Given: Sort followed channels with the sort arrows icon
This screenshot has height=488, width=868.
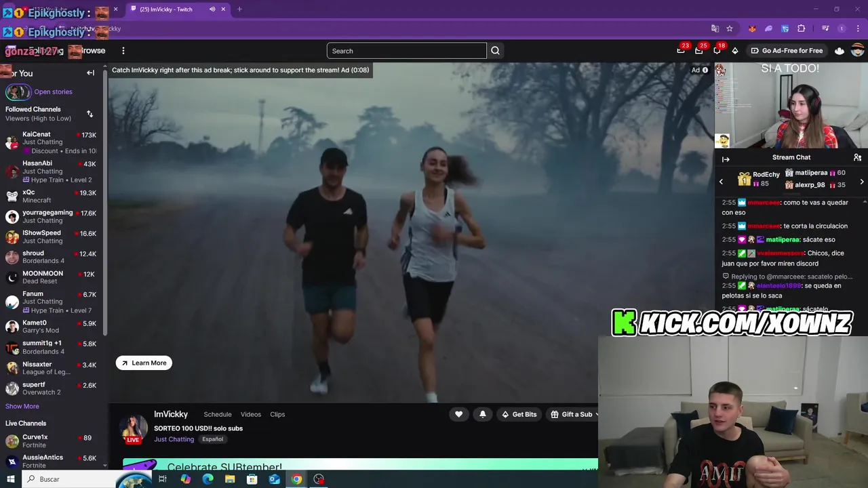Looking at the screenshot, I should (90, 114).
